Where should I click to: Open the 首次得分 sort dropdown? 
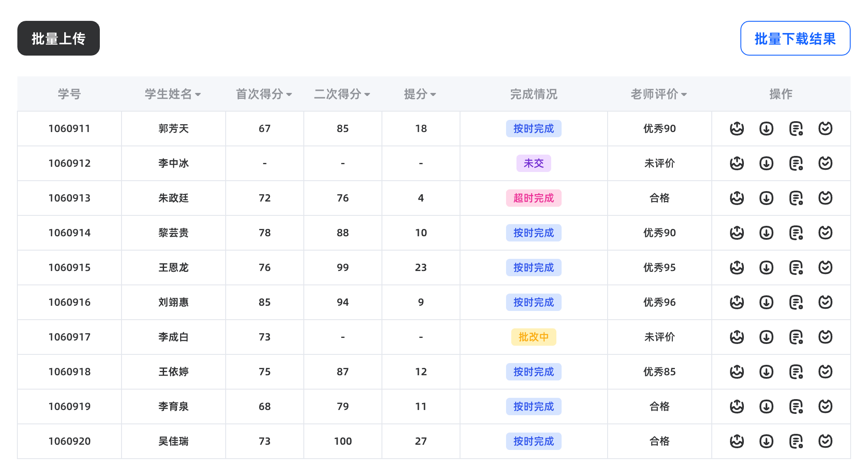tap(289, 94)
